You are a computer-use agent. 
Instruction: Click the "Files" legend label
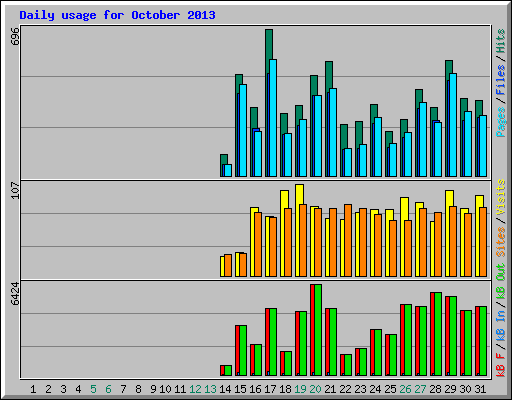[501, 80]
